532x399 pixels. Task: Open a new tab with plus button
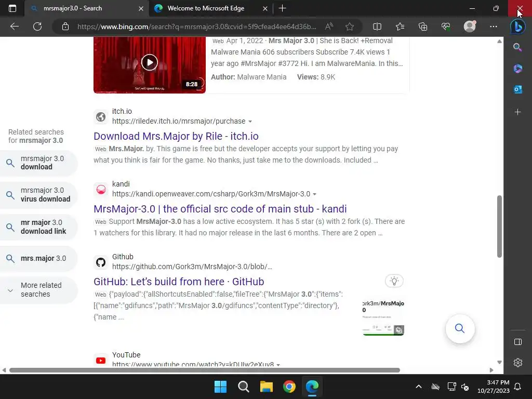click(282, 8)
